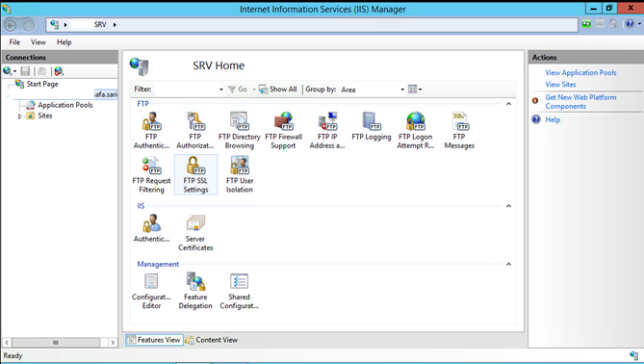Open Server Certificates feature

click(x=195, y=232)
